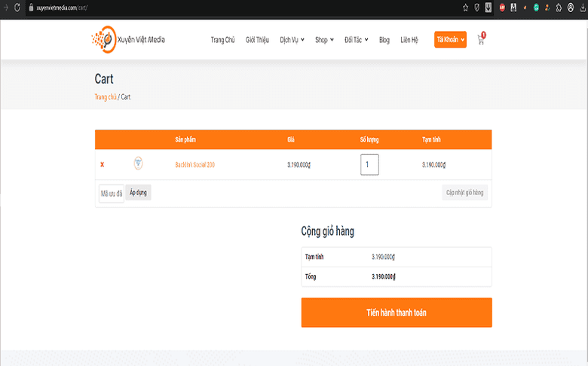Open the downloads tray icon at far right
Viewport: 588px width, 366px height.
(583, 8)
